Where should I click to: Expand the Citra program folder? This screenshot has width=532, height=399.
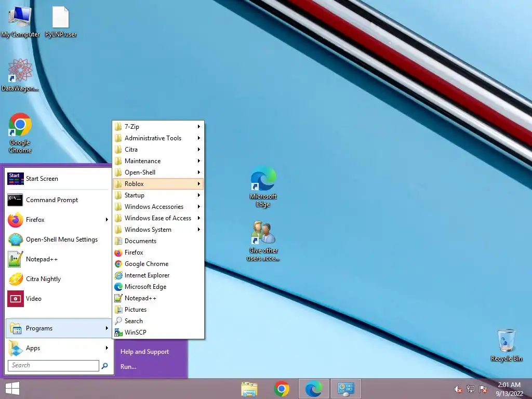158,149
